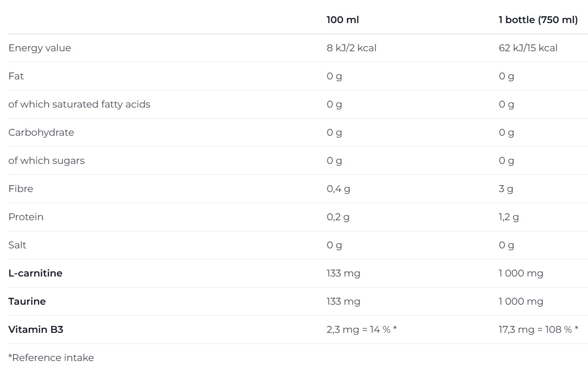Viewport: 588px width, 367px height.
Task: Click the 0,4 g fibre value
Action: 339,189
